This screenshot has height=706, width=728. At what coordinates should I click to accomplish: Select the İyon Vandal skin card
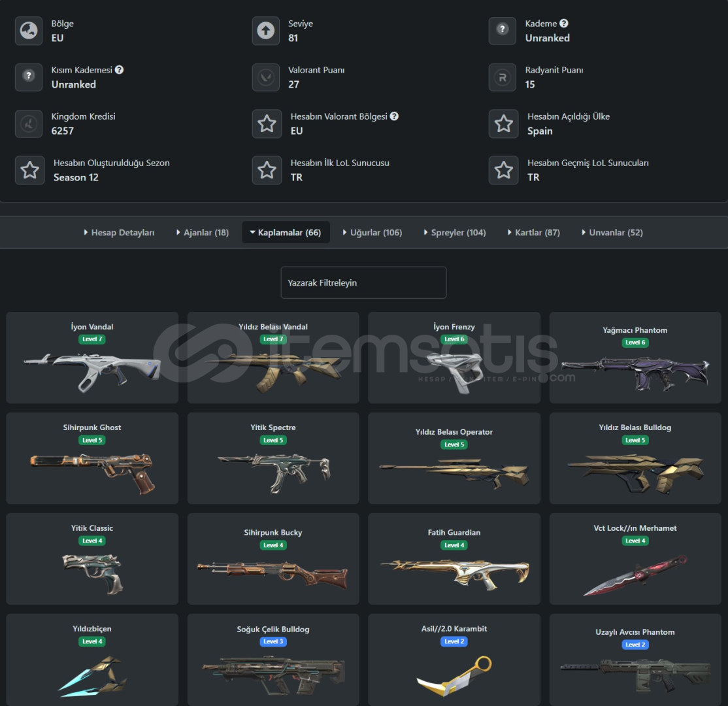[x=92, y=358]
